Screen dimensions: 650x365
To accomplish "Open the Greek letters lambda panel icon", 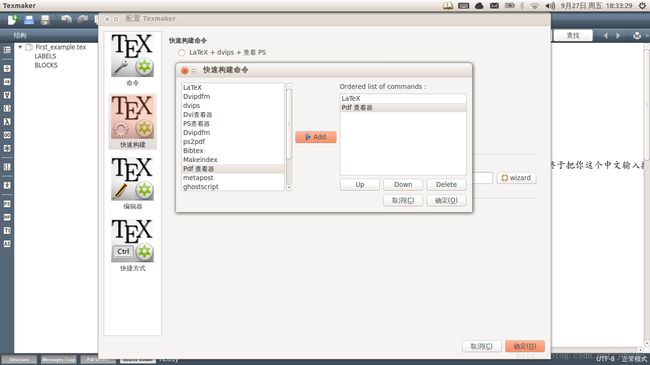I will pos(7,122).
